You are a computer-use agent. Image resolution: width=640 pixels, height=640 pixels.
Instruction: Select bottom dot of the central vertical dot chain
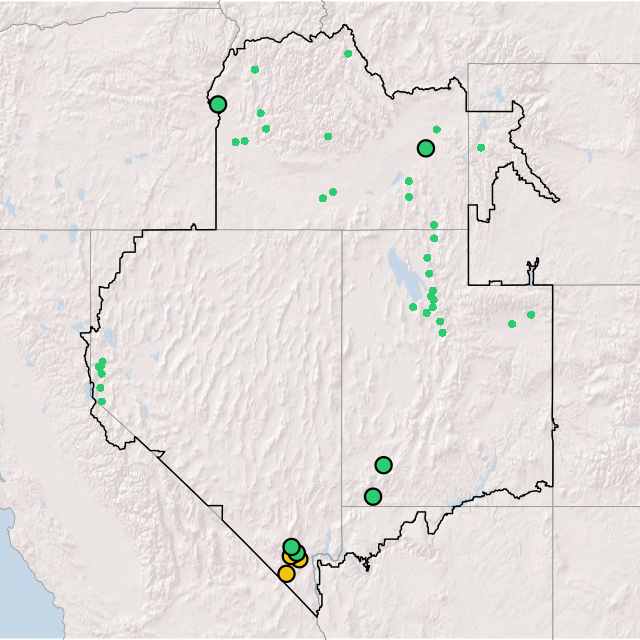(x=442, y=333)
